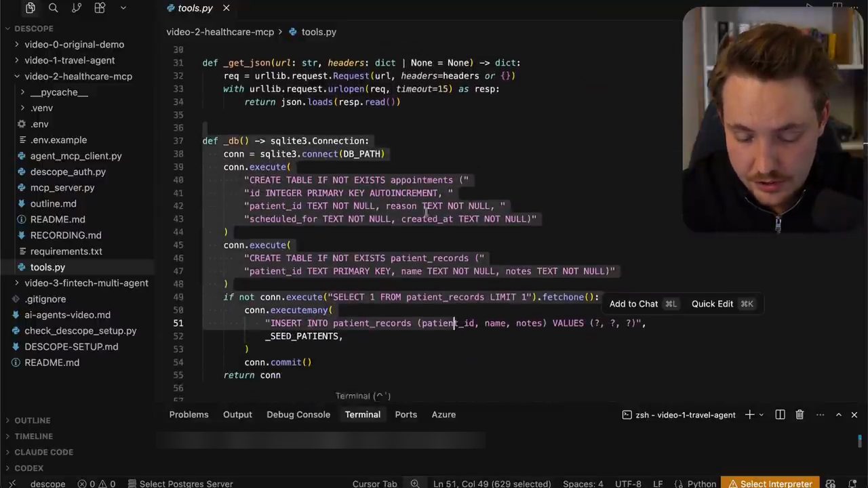
Task: Close the tools.py editor tab
Action: 226,8
